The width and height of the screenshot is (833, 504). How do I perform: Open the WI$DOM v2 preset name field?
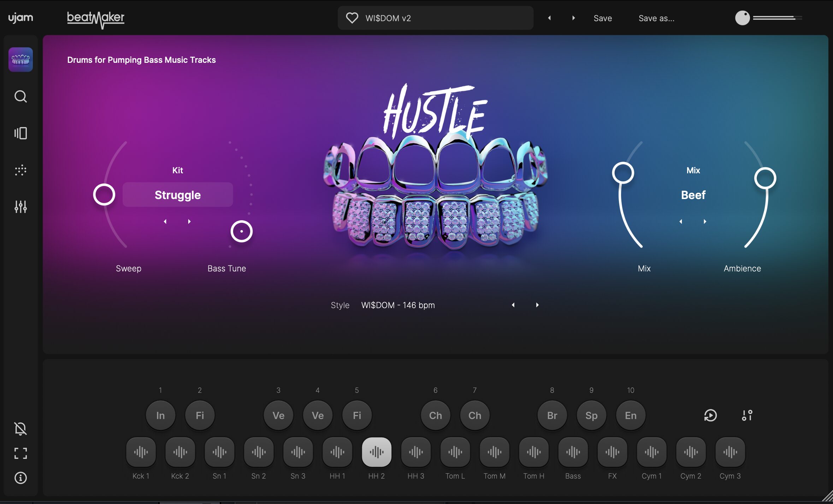(435, 18)
